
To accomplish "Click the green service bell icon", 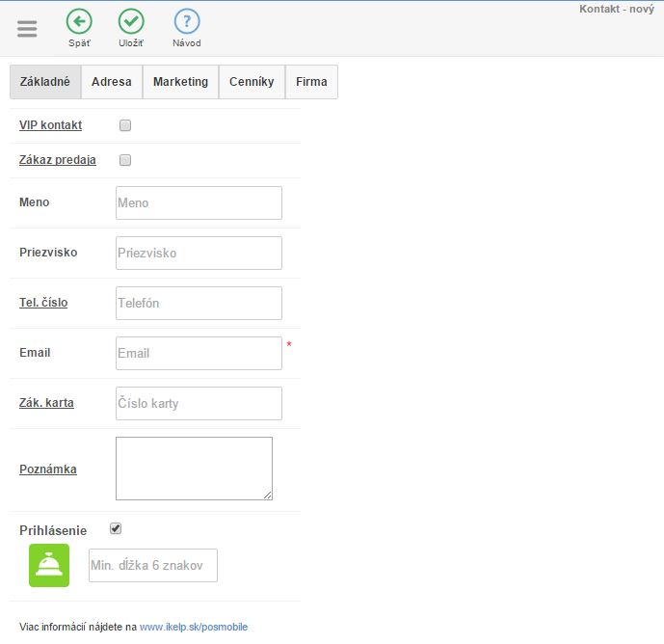I will (48, 565).
